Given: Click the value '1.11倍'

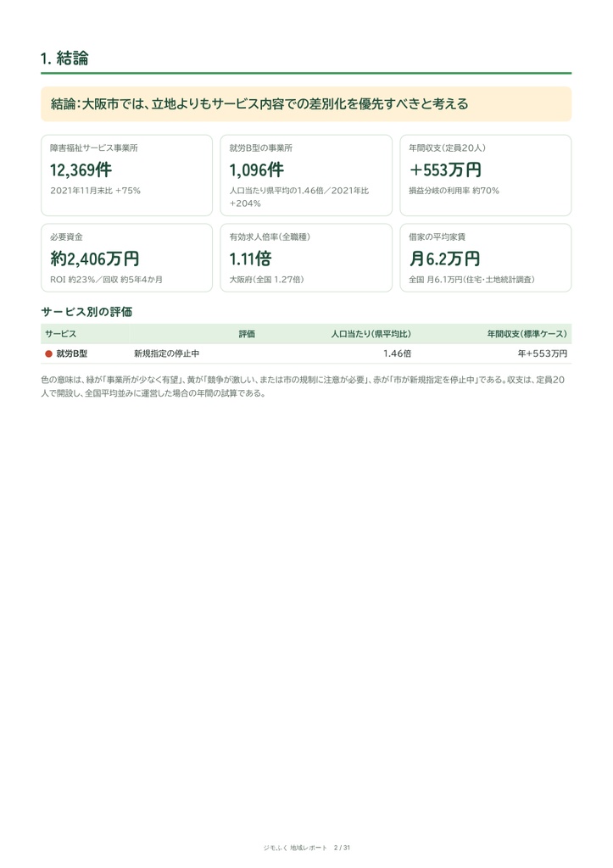Looking at the screenshot, I should [x=250, y=259].
